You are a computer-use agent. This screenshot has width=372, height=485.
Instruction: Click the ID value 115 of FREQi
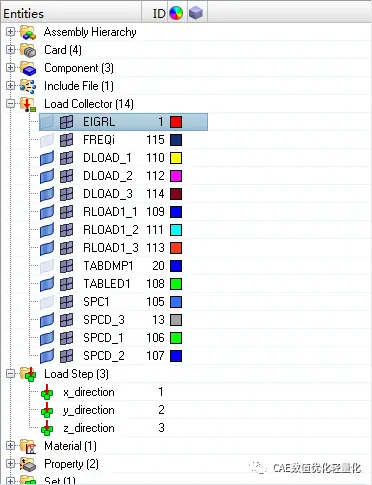pyautogui.click(x=155, y=140)
